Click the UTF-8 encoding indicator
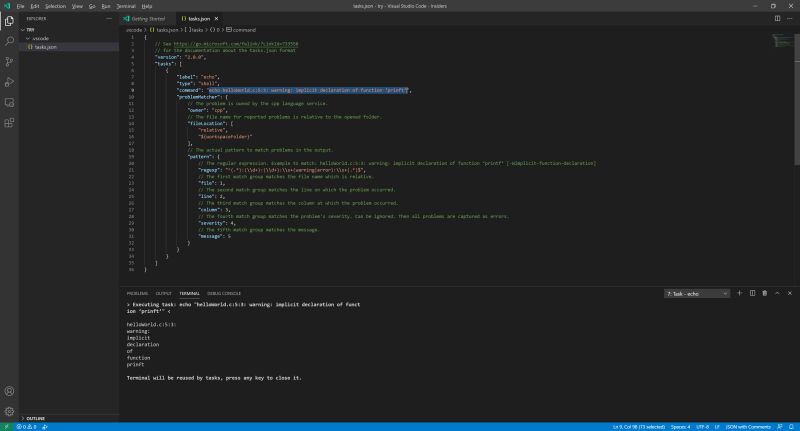The height and width of the screenshot is (431, 800). [x=702, y=427]
